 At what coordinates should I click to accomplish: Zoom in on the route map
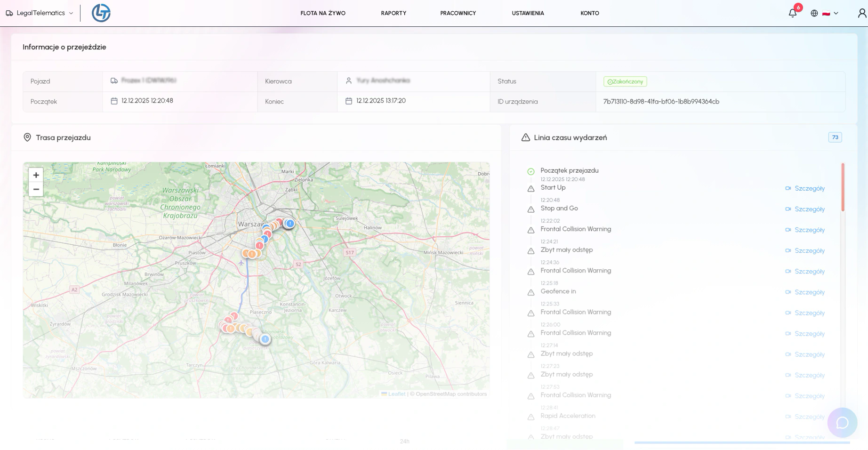[x=36, y=175]
